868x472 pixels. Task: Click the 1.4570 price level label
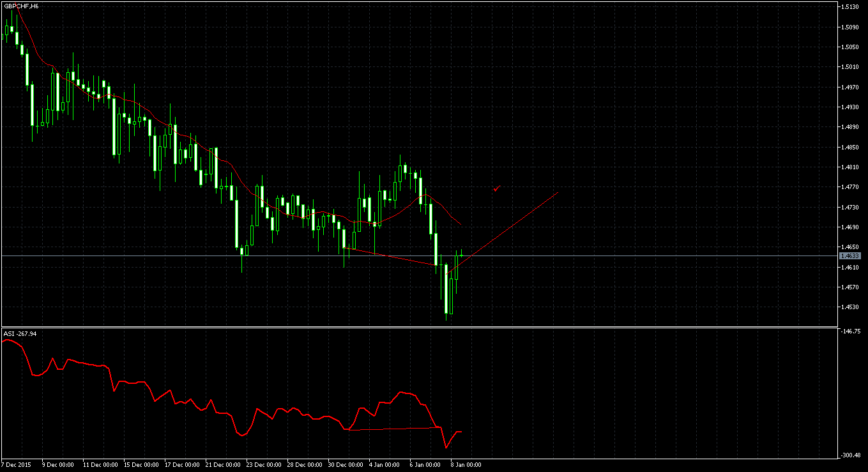point(850,287)
